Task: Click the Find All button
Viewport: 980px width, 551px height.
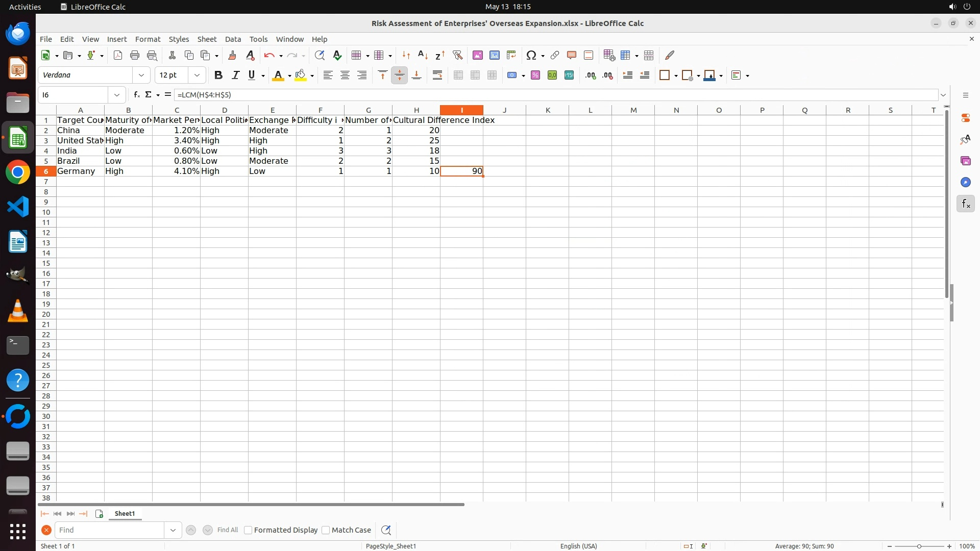Action: click(228, 530)
